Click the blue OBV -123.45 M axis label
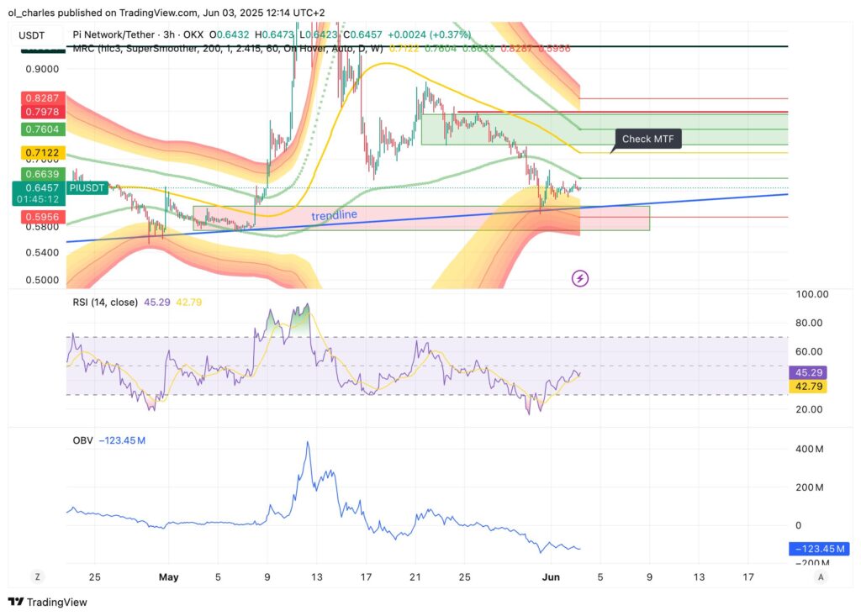Image resolution: width=861 pixels, height=616 pixels. (x=819, y=549)
